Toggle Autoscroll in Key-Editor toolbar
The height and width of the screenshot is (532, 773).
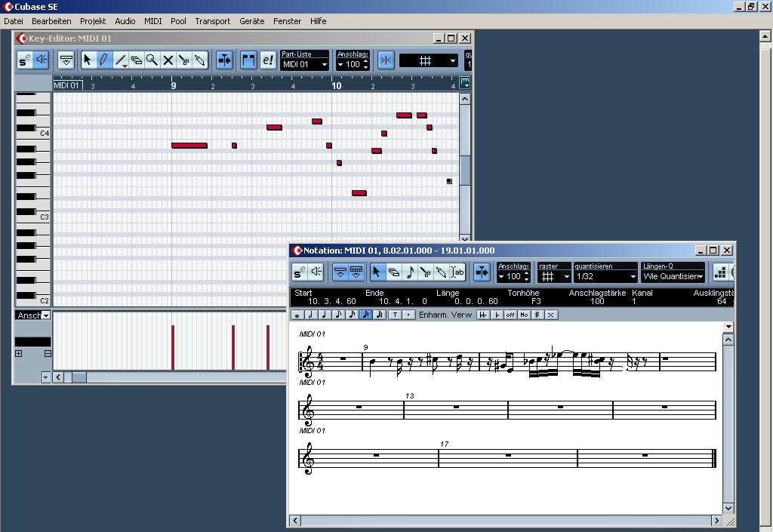click(x=224, y=60)
